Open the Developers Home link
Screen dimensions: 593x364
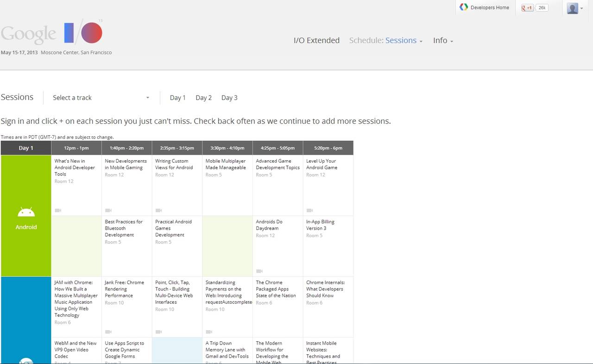click(490, 7)
